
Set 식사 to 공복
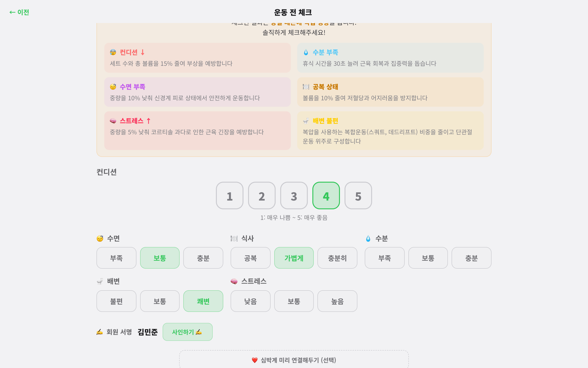(251, 258)
